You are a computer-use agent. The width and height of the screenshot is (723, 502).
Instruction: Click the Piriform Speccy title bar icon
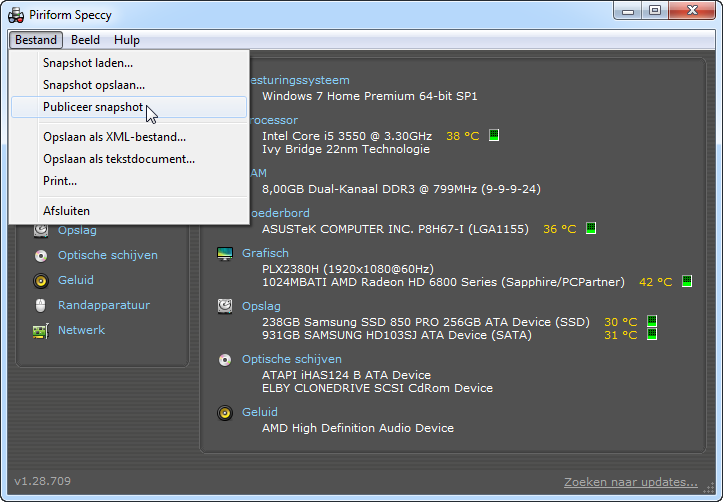point(16,15)
